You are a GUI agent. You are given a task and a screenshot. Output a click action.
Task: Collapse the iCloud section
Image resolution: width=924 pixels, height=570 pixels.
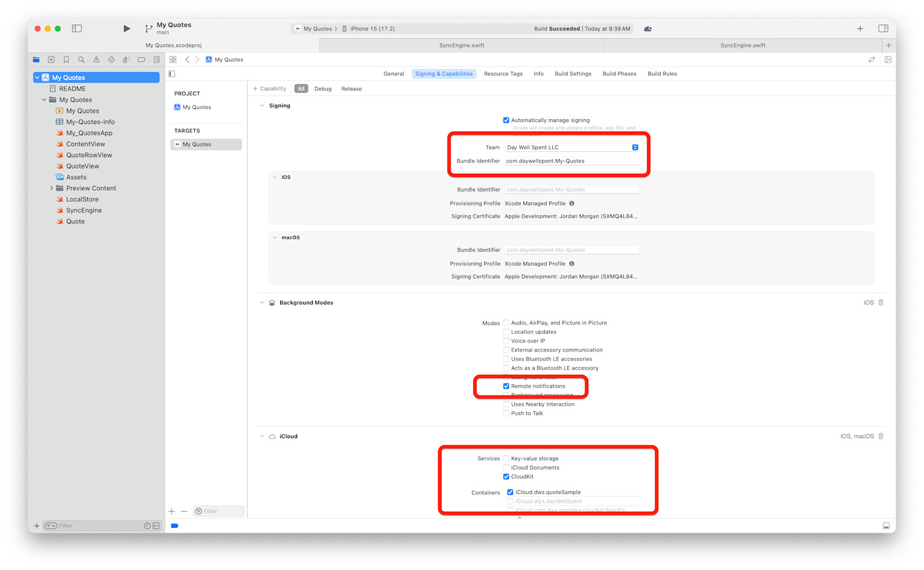point(262,436)
